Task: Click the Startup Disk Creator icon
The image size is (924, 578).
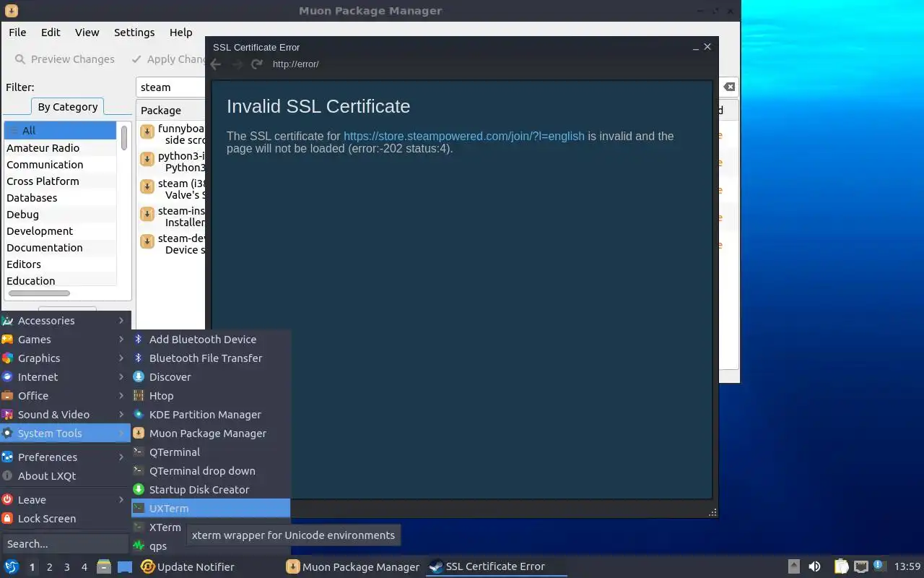Action: click(x=139, y=489)
